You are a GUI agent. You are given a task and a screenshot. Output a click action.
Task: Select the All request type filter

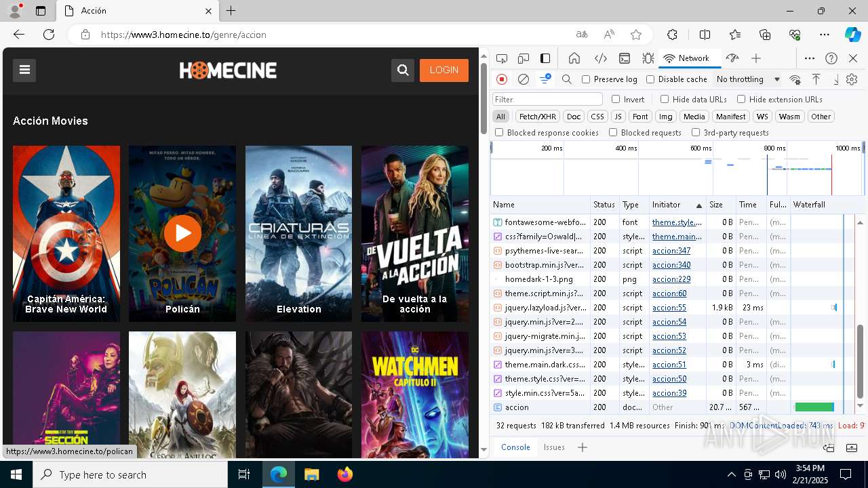[500, 117]
